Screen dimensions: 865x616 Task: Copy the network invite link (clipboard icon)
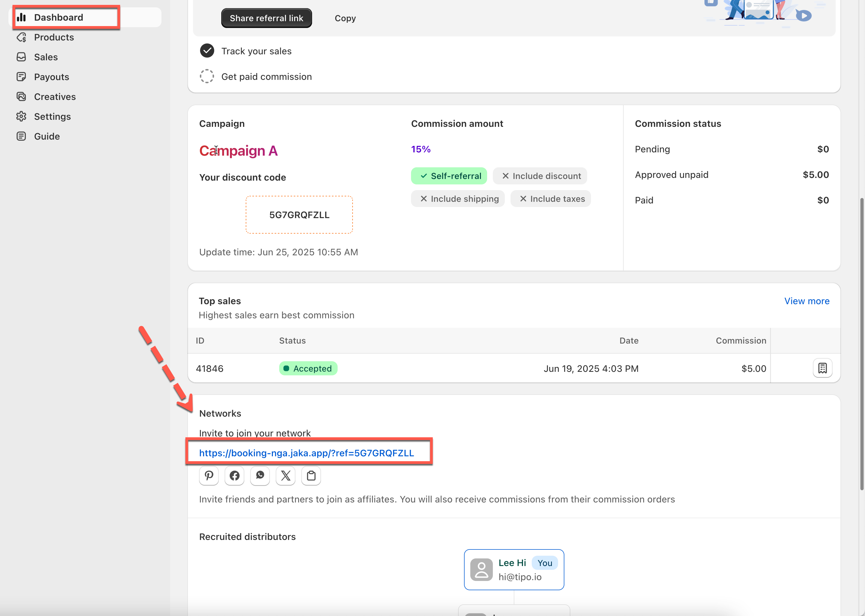coord(311,476)
